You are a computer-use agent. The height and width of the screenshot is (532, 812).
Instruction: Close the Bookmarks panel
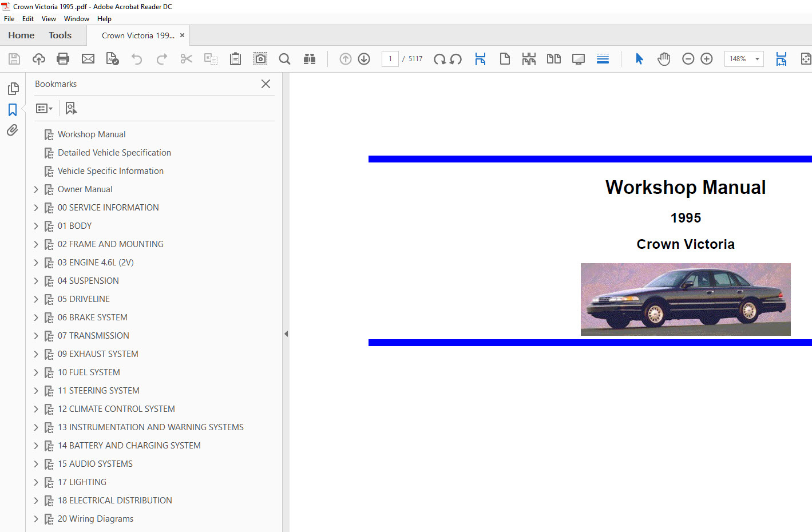[x=266, y=84]
